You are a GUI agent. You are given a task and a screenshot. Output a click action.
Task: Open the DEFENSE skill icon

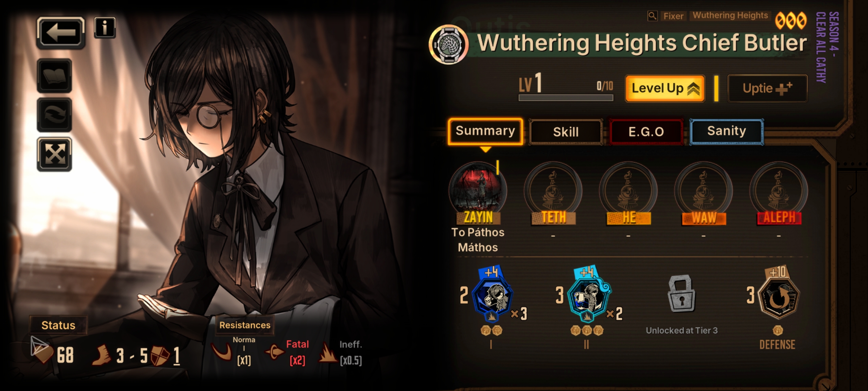point(779,297)
